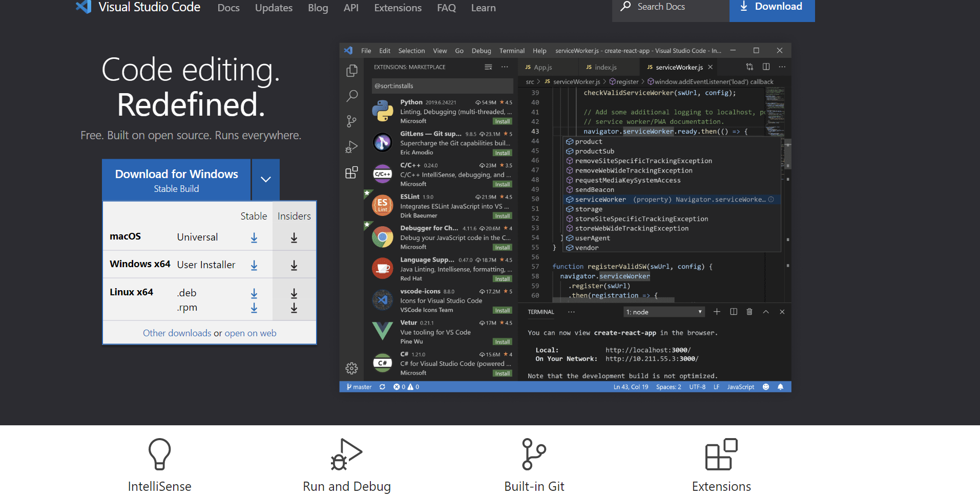Select the serviceWorker autocomplete suggestion
Screen dimensions: 980x499
pyautogui.click(x=671, y=200)
